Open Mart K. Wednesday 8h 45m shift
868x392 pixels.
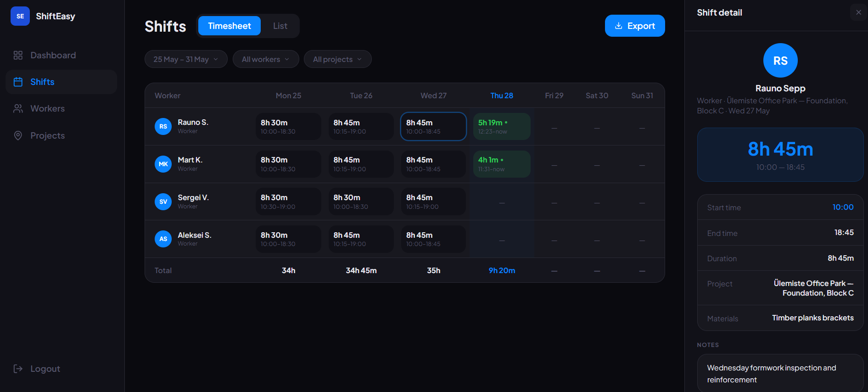coord(433,164)
